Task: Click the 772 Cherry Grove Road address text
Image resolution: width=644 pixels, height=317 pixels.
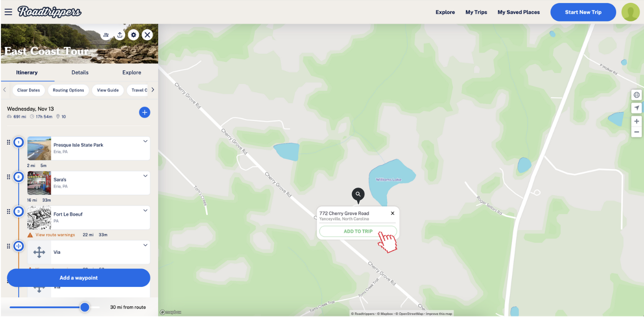Action: 344,213
